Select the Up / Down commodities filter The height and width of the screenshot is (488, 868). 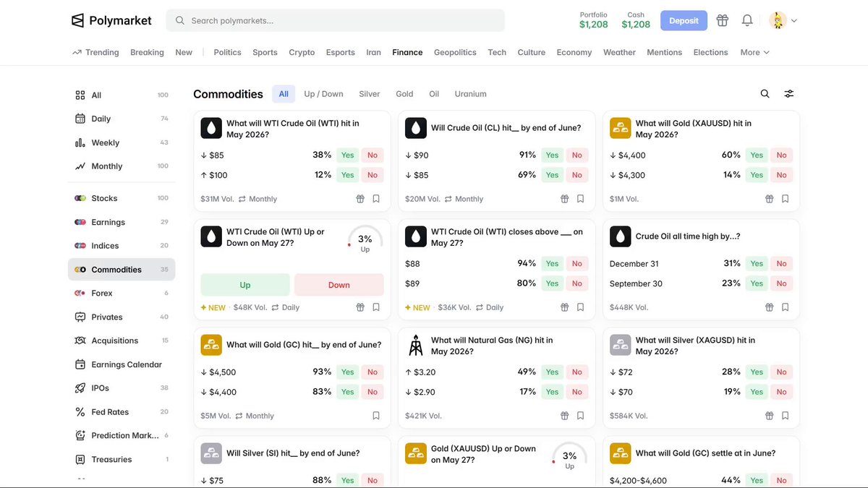(x=323, y=94)
